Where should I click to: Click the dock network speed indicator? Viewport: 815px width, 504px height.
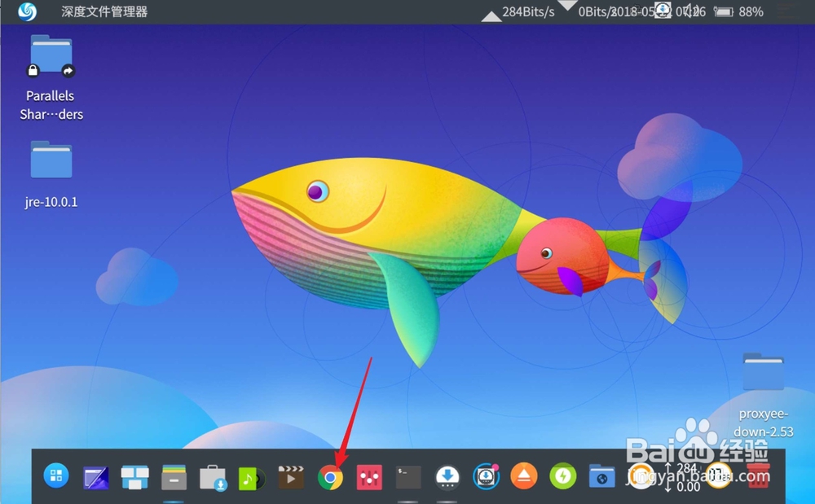[682, 477]
